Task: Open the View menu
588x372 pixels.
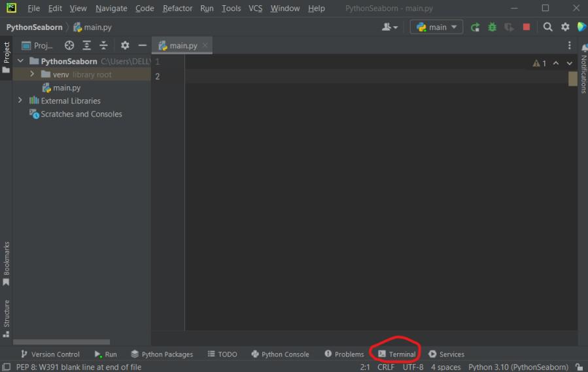Action: (78, 8)
